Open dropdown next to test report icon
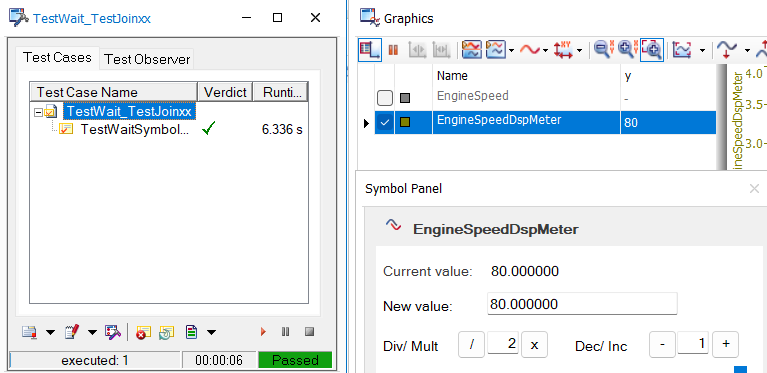 [211, 333]
